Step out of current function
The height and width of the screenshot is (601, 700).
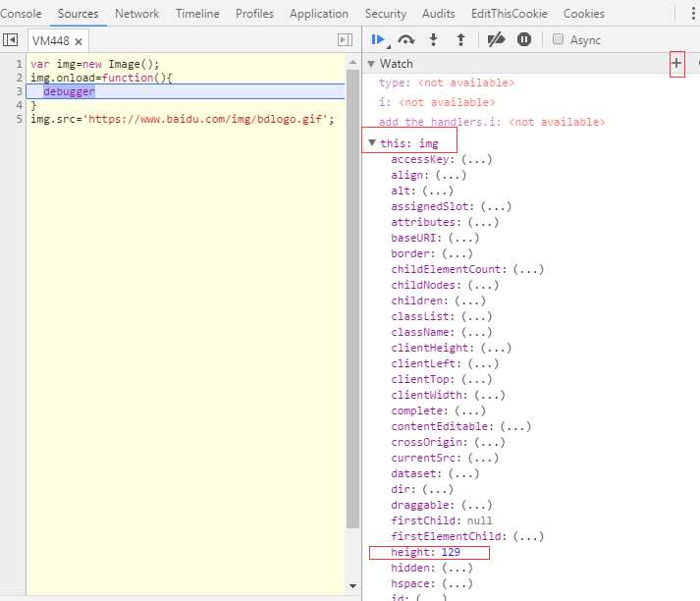click(460, 40)
